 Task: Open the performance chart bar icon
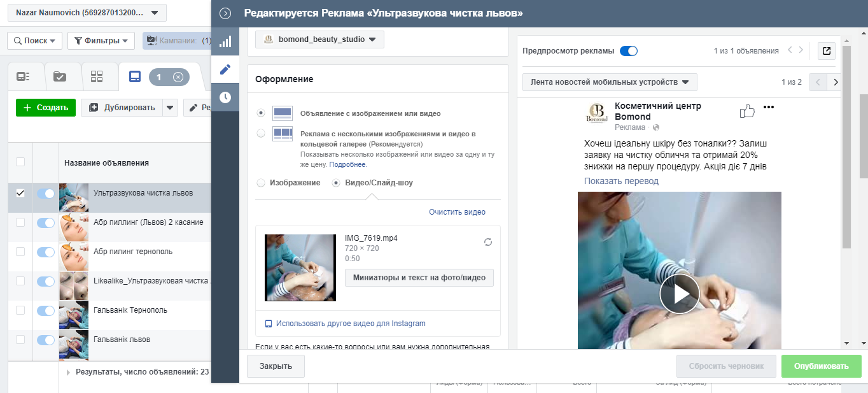[225, 41]
